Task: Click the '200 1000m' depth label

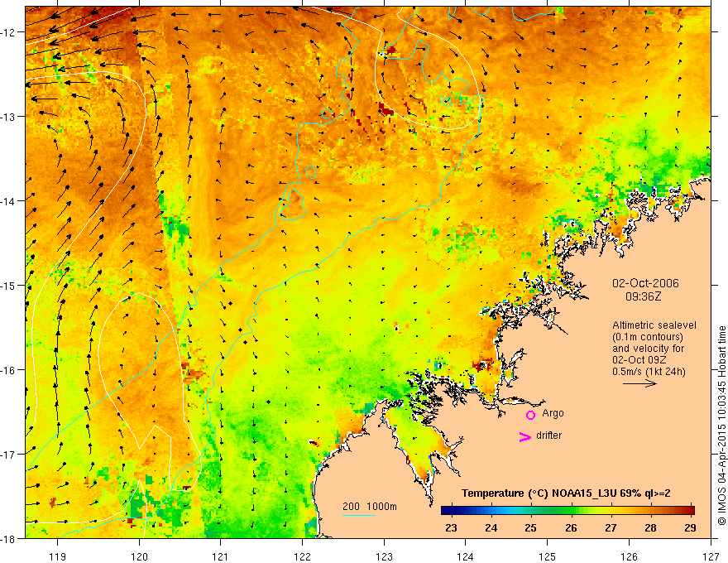Action: 370,507
